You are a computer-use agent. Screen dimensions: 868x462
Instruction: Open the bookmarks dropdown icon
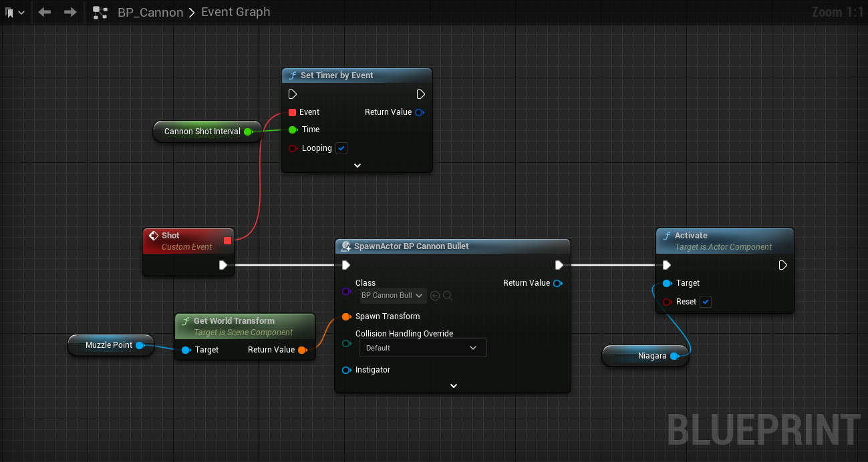[x=15, y=12]
